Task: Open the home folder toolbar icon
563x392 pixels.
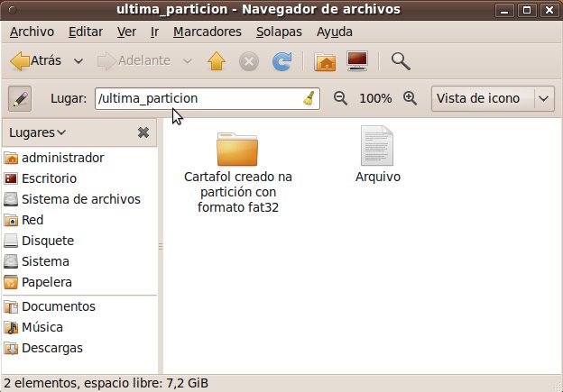Action: pos(325,61)
